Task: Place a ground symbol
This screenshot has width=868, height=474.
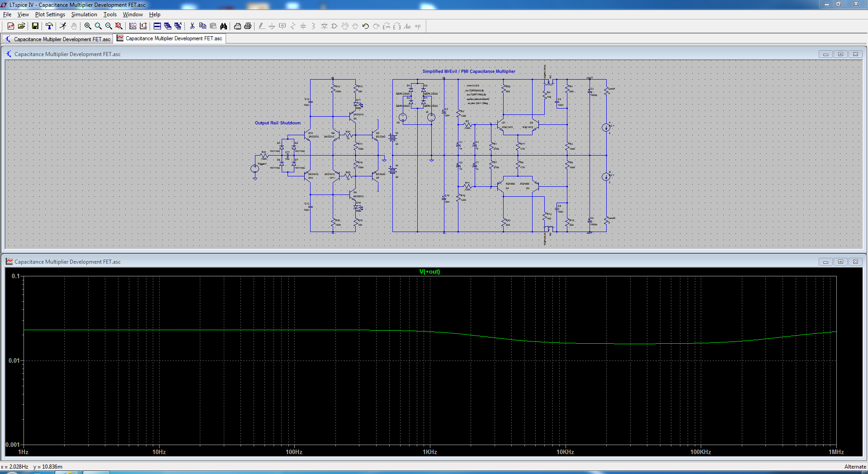Action: coord(272,26)
